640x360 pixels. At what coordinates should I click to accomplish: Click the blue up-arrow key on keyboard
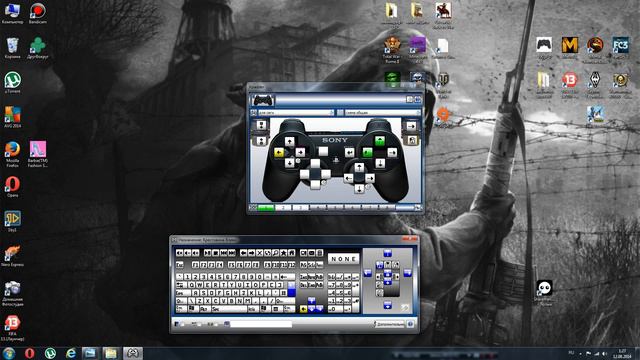pos(311,300)
